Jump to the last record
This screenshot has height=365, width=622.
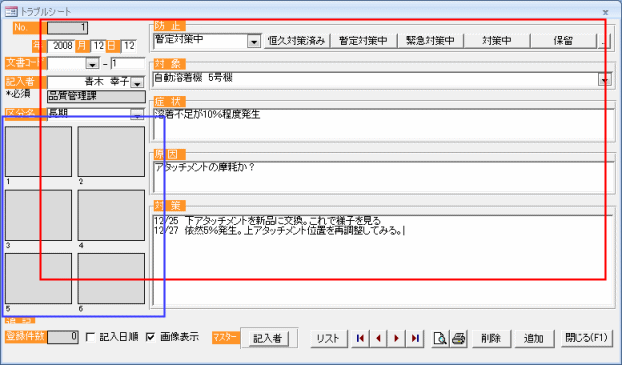pos(415,338)
